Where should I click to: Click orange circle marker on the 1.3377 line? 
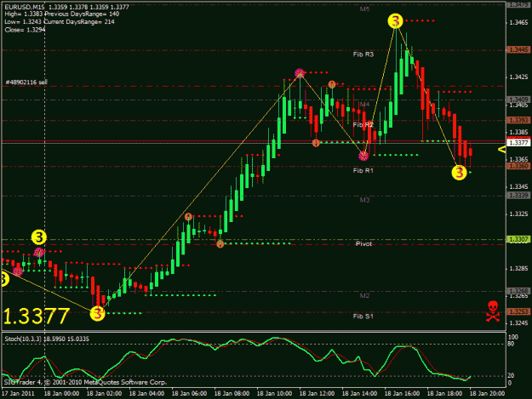pos(316,143)
